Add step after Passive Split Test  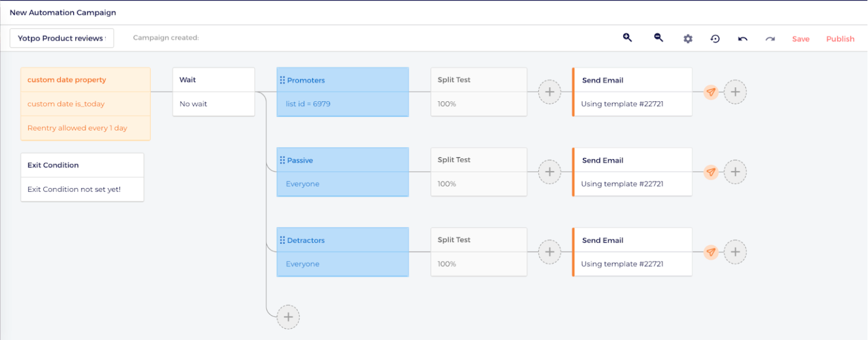pos(550,172)
